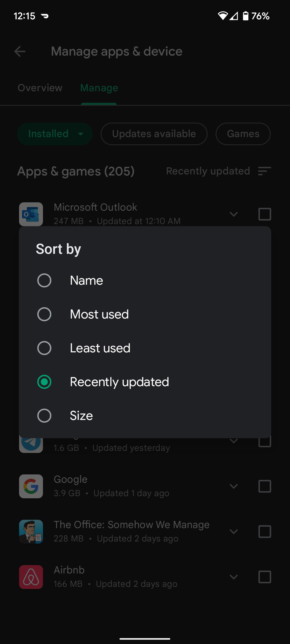Select the Most used radio button
This screenshot has width=290, height=644.
click(44, 314)
